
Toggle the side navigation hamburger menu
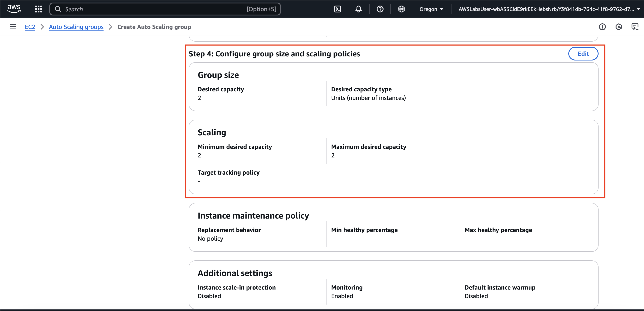tap(13, 27)
